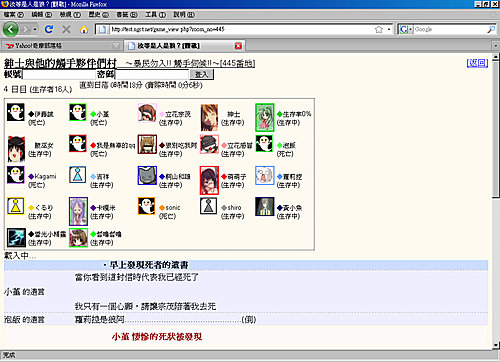Click the village title 紳士與他的觸手夥伴們村
The image size is (500, 362).
click(60, 63)
